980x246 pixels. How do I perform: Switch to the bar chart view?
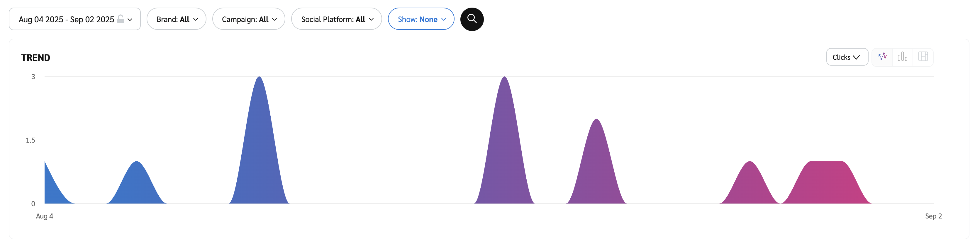coord(902,57)
